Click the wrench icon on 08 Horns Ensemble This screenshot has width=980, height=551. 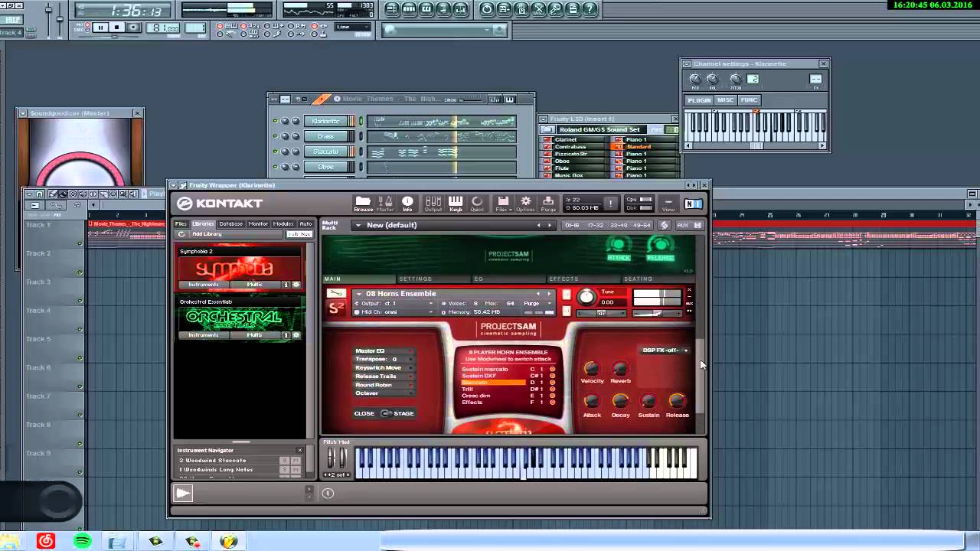point(335,294)
